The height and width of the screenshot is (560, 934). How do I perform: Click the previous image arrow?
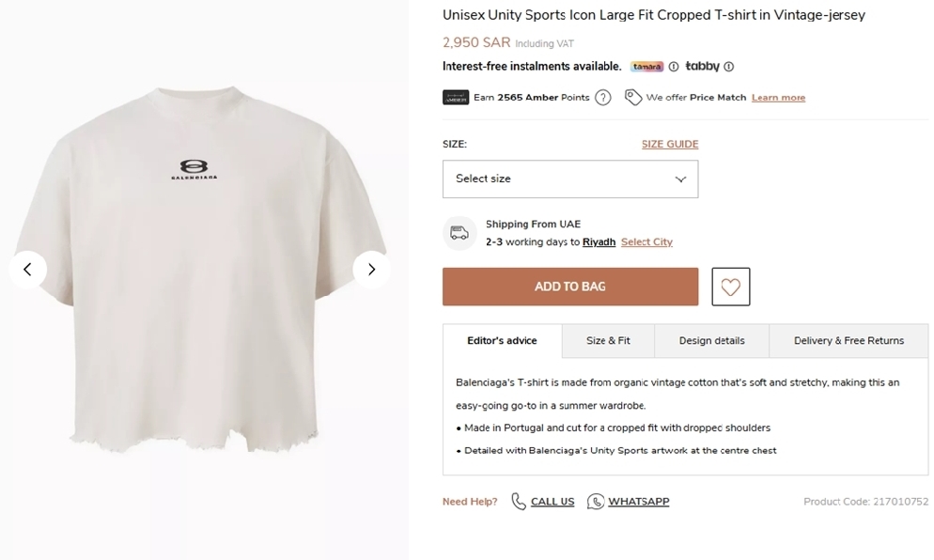27,270
